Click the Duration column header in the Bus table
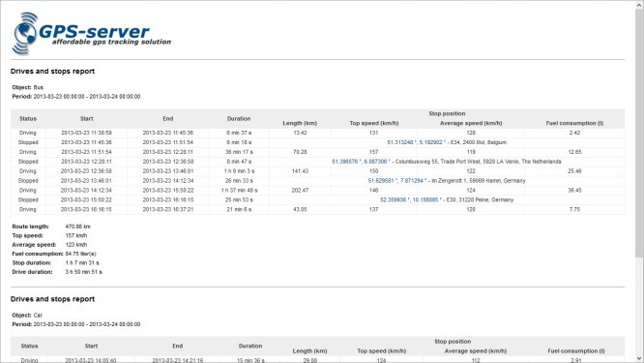644x363 pixels. pos(239,118)
